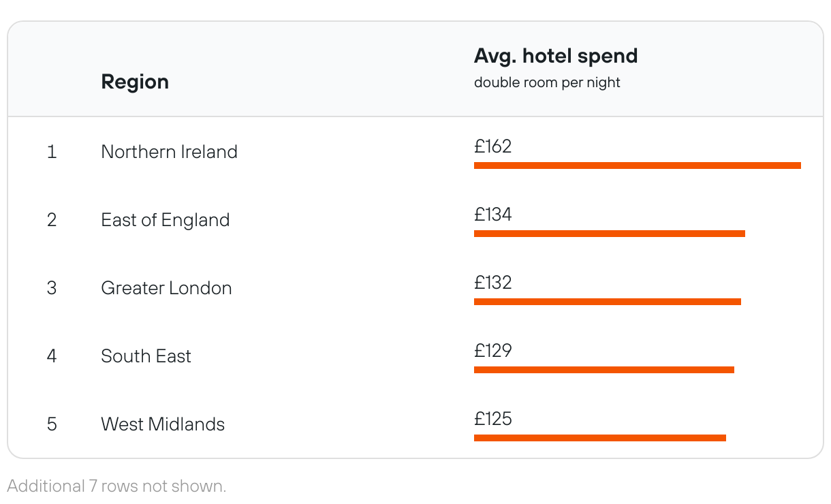Image resolution: width=831 pixels, height=504 pixels.
Task: Click the £129 value
Action: [x=492, y=351]
